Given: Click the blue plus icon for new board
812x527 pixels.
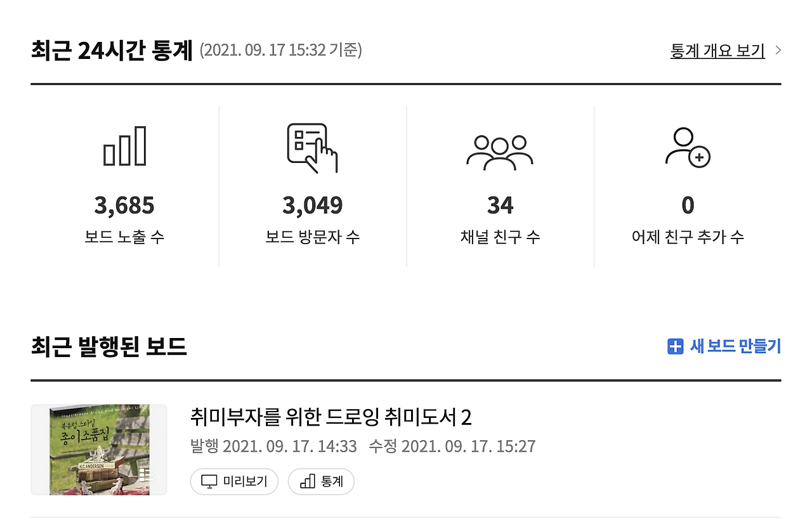Looking at the screenshot, I should click(675, 346).
